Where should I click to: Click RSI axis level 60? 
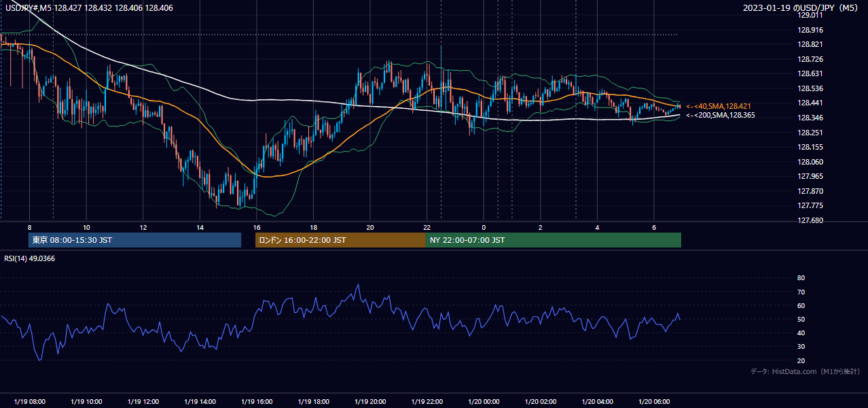tap(801, 305)
